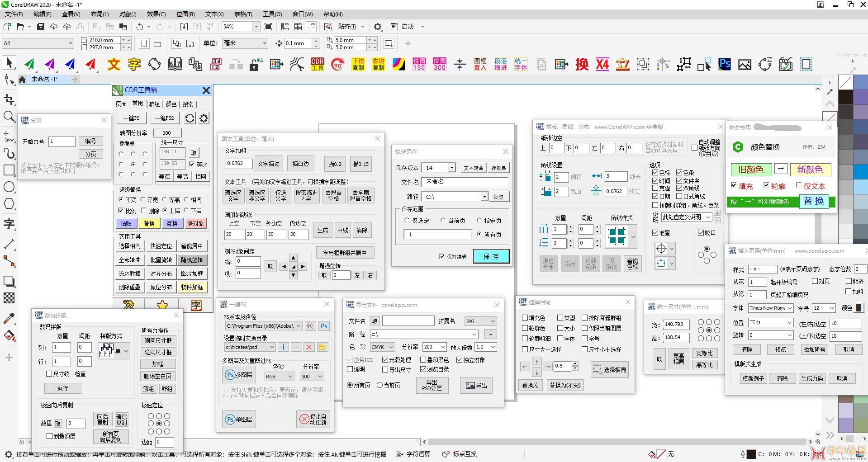The image size is (868, 462).
Task: Select the Polygon tool
Action: point(9,204)
